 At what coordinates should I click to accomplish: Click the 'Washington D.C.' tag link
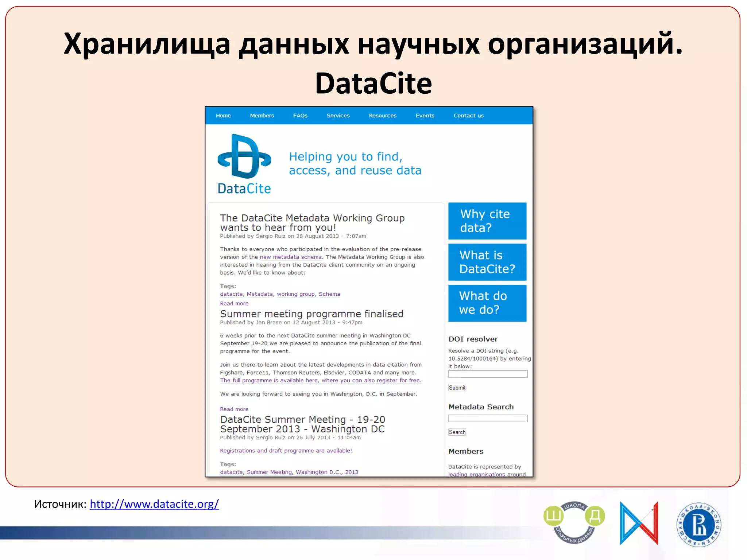[318, 472]
